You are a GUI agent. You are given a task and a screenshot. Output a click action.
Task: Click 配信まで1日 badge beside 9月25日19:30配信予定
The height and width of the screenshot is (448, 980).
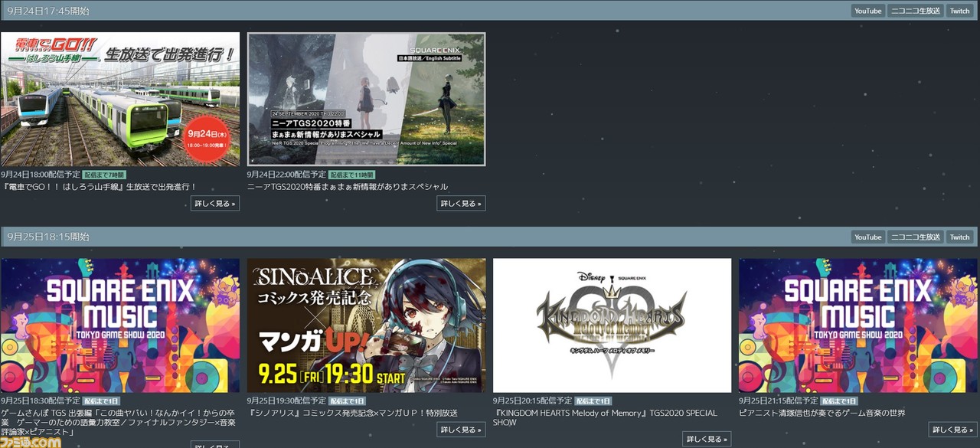(x=347, y=401)
